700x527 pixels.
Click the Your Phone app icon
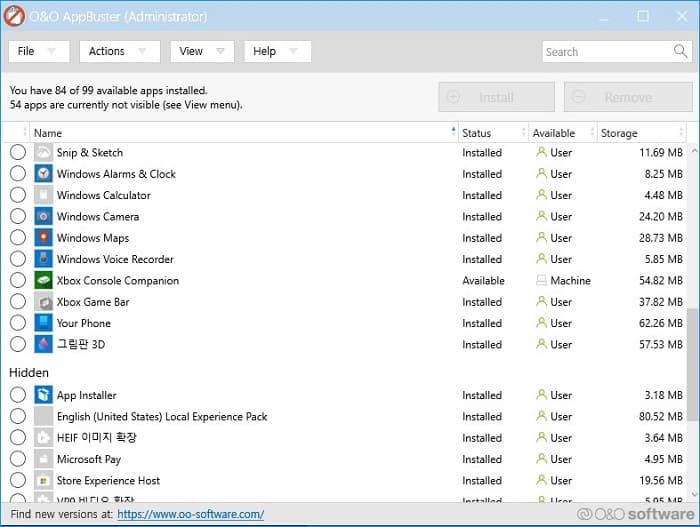(43, 323)
